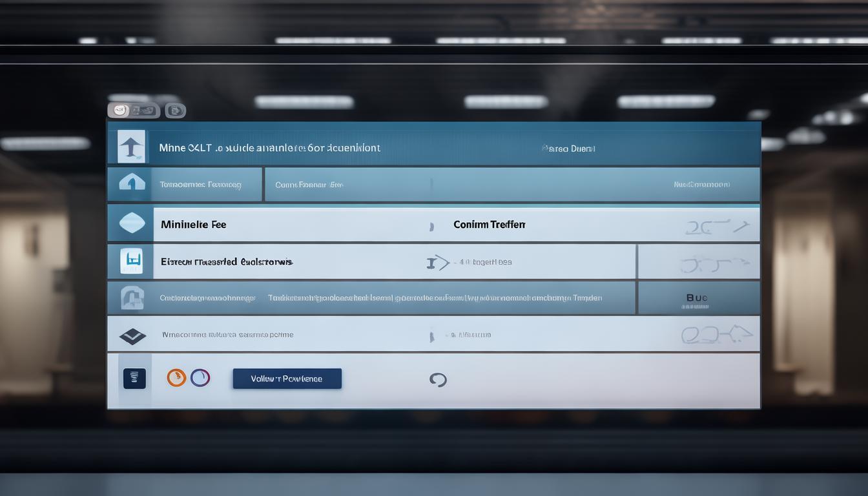Click the circular refresh icon in bottom row
Screen dimensions: 868x496
pyautogui.click(x=438, y=380)
